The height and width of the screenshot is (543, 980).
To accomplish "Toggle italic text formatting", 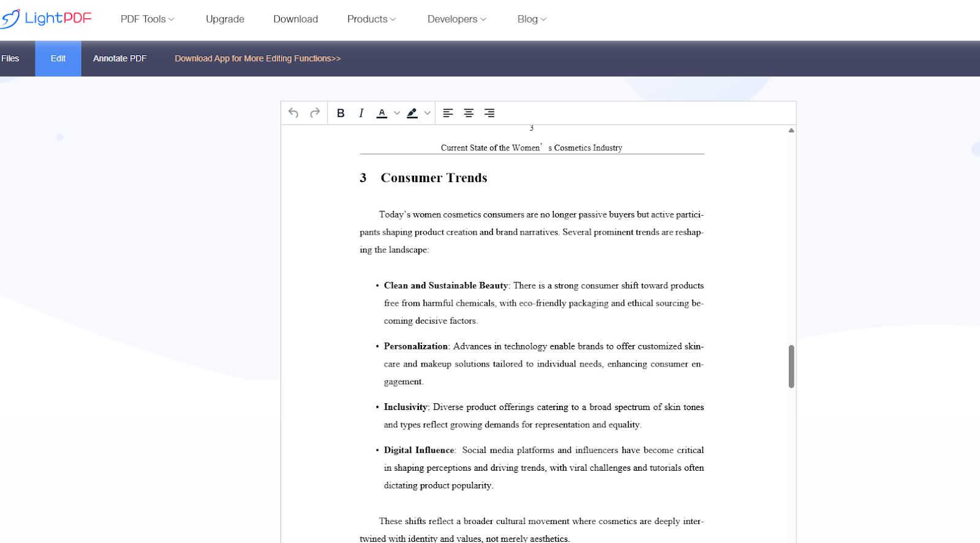I will 361,113.
